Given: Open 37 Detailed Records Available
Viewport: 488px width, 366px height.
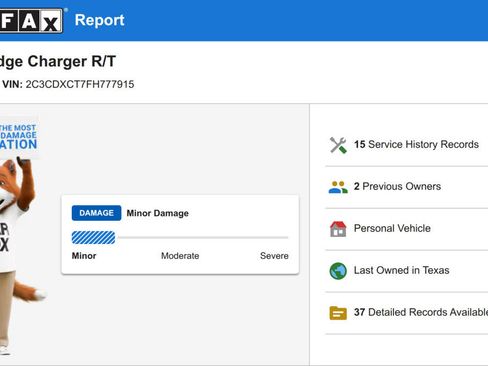Looking at the screenshot, I should [x=407, y=313].
